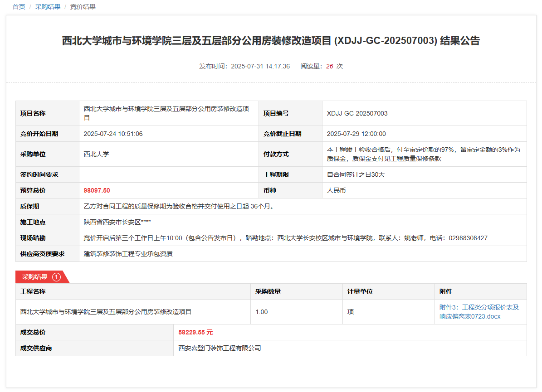The image size is (542, 392).
Task: Open the 采购结果 breadcrumb link
Action: tap(48, 7)
